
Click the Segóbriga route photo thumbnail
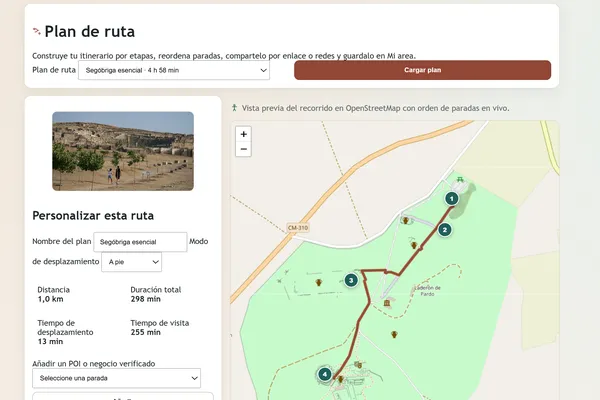(123, 151)
